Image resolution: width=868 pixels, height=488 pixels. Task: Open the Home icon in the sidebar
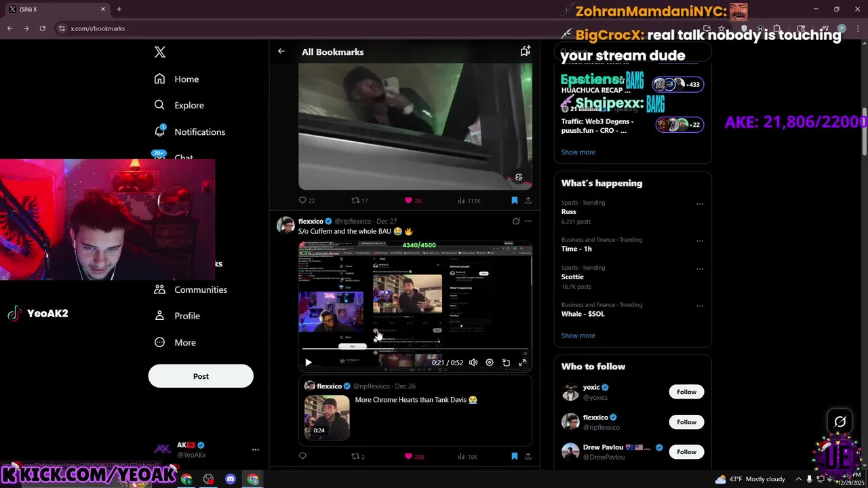pyautogui.click(x=159, y=79)
